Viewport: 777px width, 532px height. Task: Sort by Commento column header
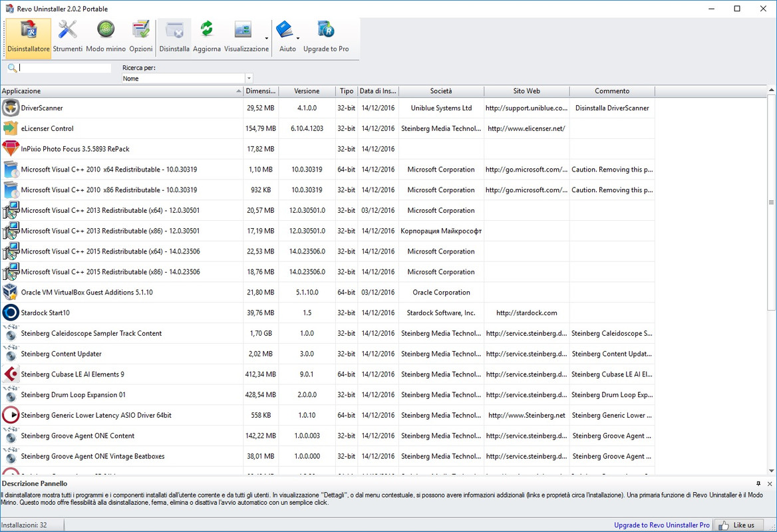click(x=612, y=91)
